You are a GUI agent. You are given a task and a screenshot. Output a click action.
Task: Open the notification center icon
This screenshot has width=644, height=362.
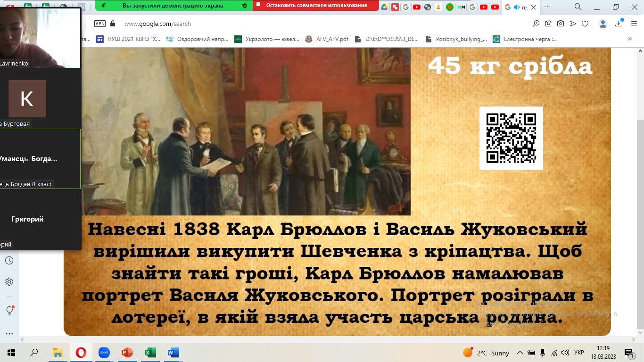pyautogui.click(x=629, y=353)
